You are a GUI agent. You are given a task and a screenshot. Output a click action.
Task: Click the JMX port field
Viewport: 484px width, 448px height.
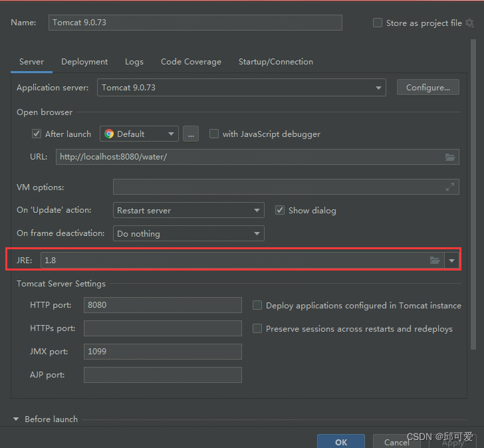163,352
